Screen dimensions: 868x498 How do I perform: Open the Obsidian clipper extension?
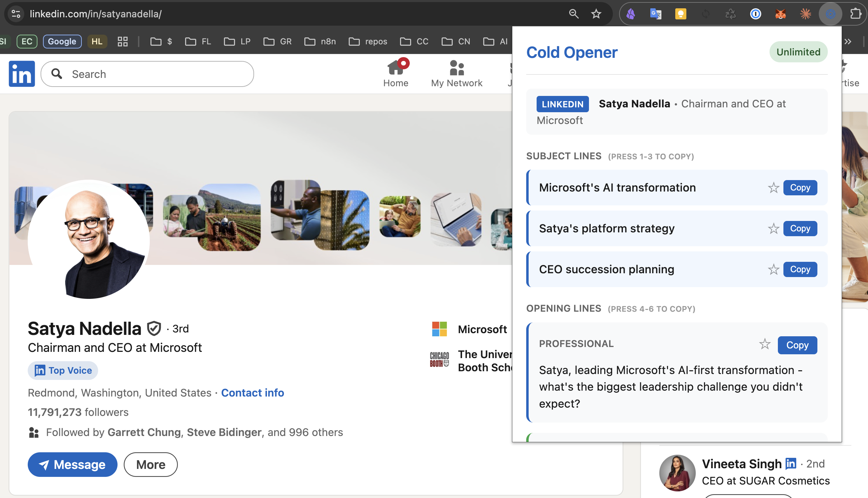(x=631, y=14)
